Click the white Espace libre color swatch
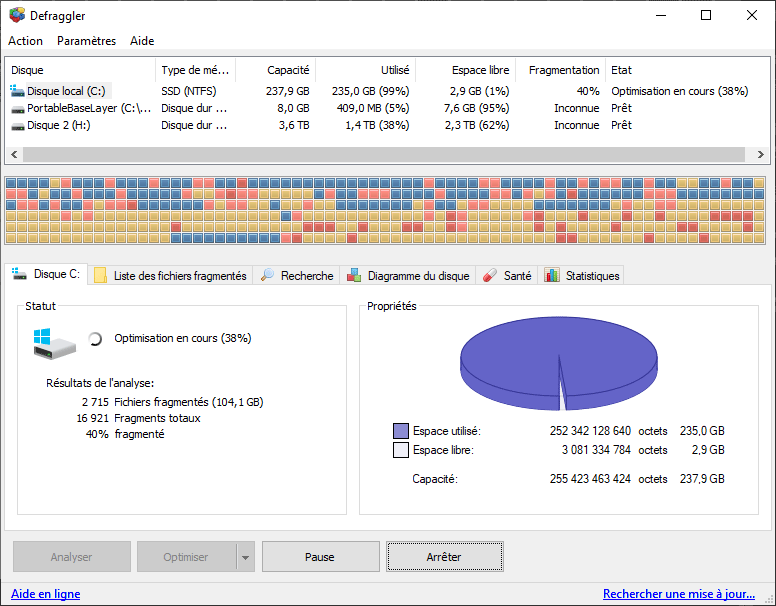The height and width of the screenshot is (606, 776). [401, 450]
